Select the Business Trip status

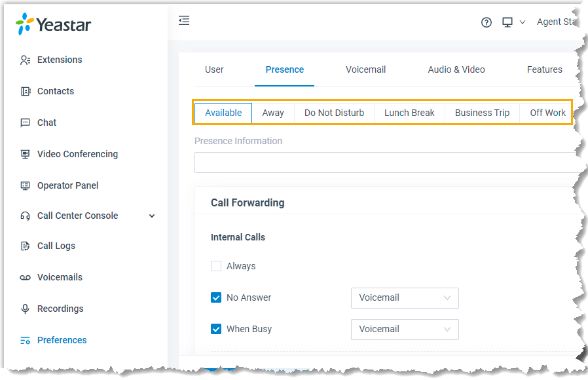[x=482, y=113]
